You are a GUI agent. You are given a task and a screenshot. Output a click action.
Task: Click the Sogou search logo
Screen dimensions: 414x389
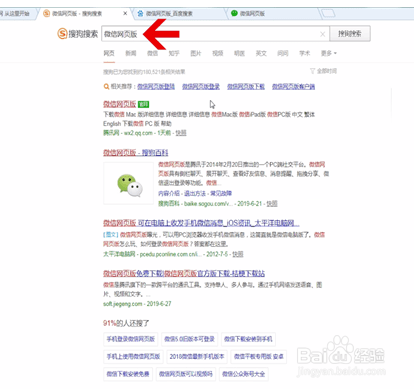point(77,34)
